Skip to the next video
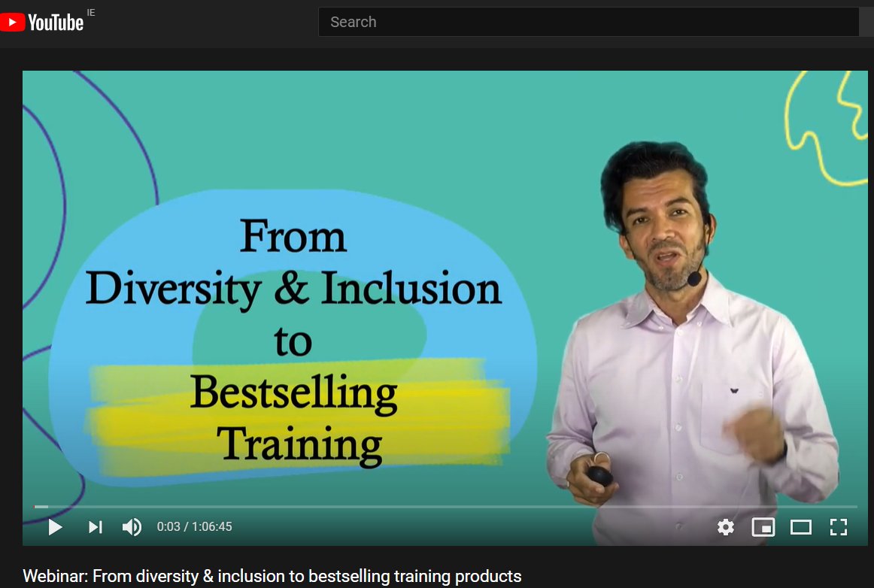874x588 pixels. coord(96,526)
